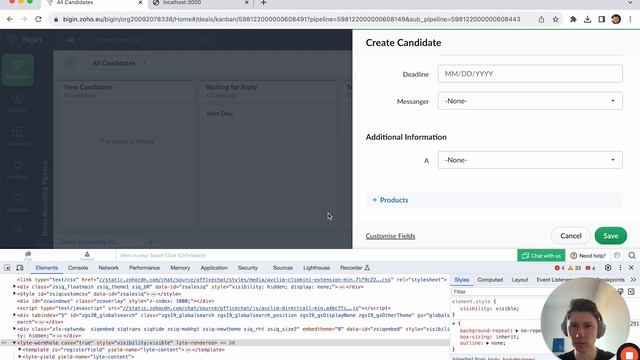This screenshot has width=640, height=360.
Task: Collapse the lyte-wormhole element node
Action: 14,343
